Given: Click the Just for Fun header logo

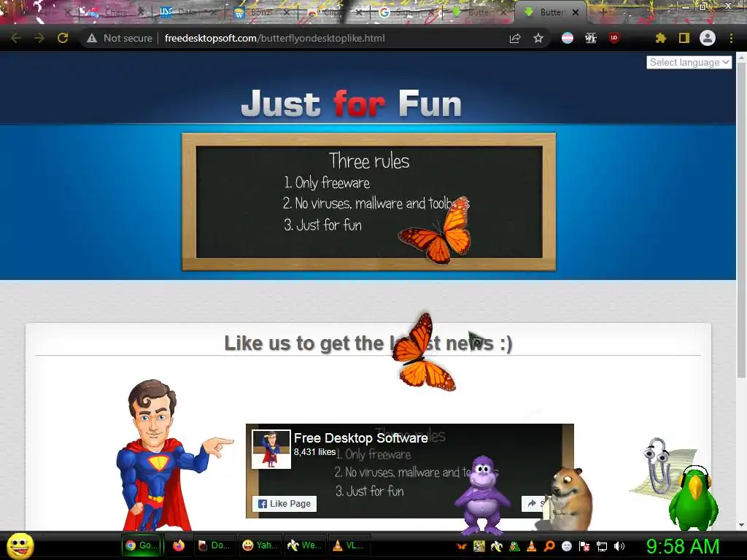Looking at the screenshot, I should tap(351, 104).
